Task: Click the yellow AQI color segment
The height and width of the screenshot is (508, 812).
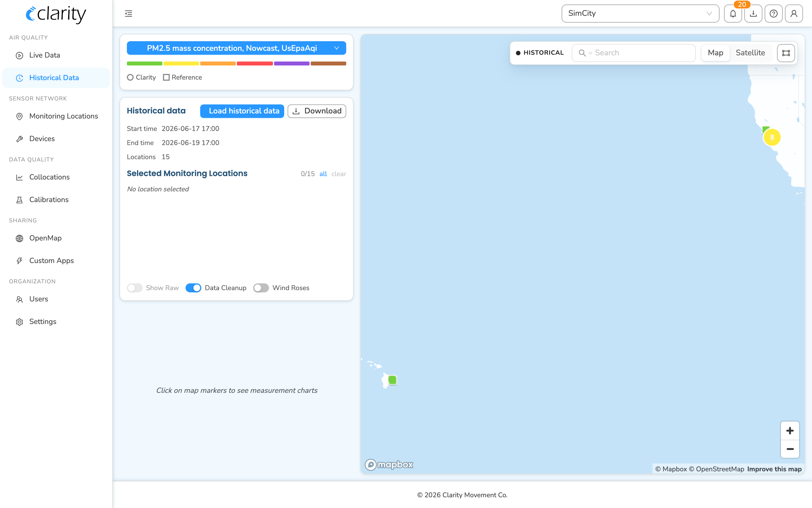Action: (x=181, y=63)
